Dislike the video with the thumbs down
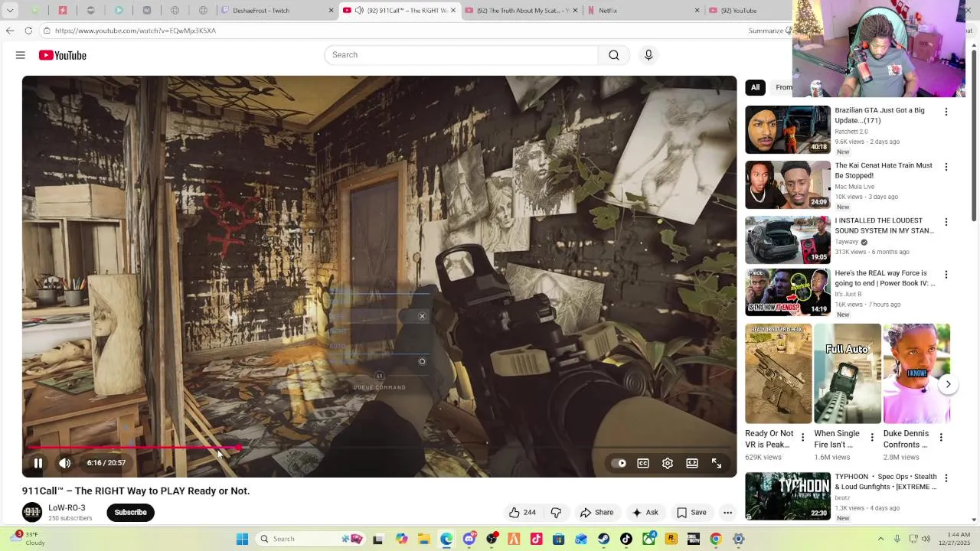Viewport: 980px width, 551px height. [557, 513]
